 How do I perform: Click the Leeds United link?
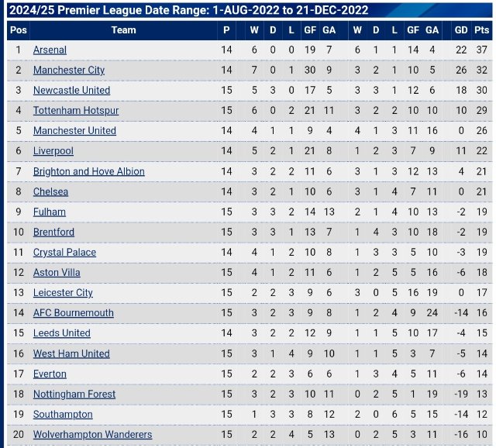(61, 333)
